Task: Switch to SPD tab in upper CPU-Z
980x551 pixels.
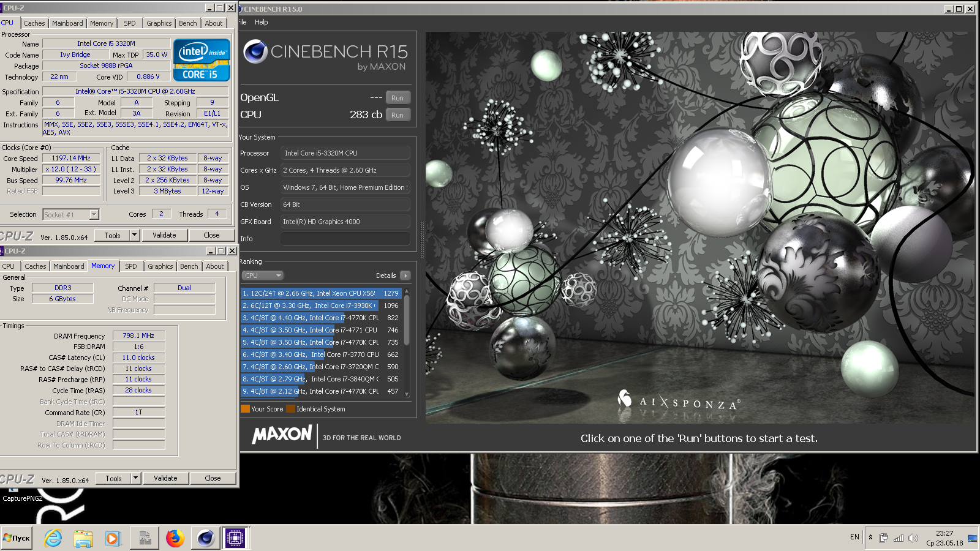Action: tap(130, 23)
